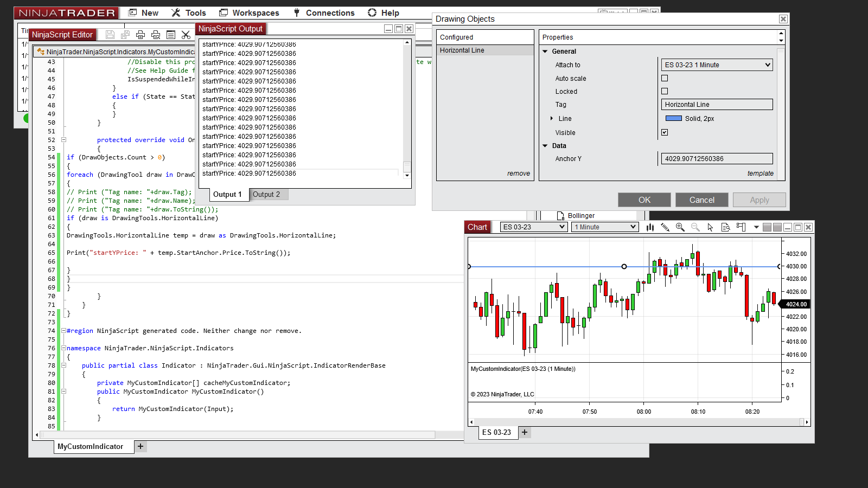Viewport: 868px width, 488px height.
Task: Click the editor horizontal scrollbar left arrow
Action: 37,435
